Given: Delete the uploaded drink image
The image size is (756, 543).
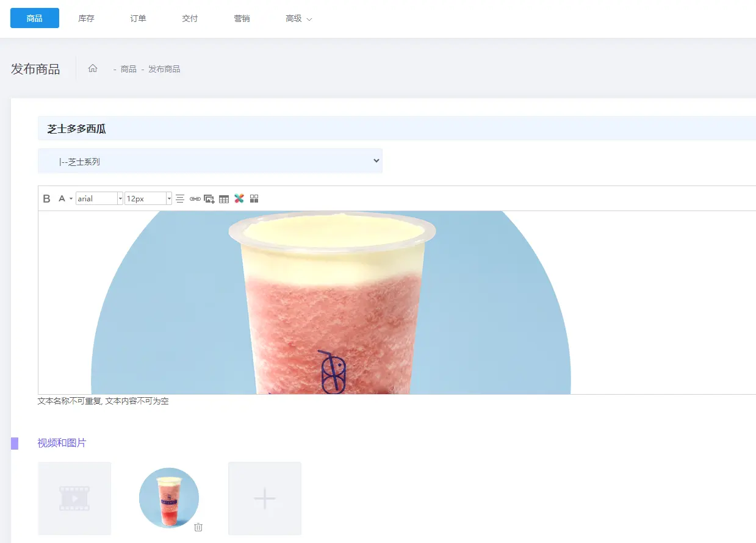Looking at the screenshot, I should (x=198, y=527).
